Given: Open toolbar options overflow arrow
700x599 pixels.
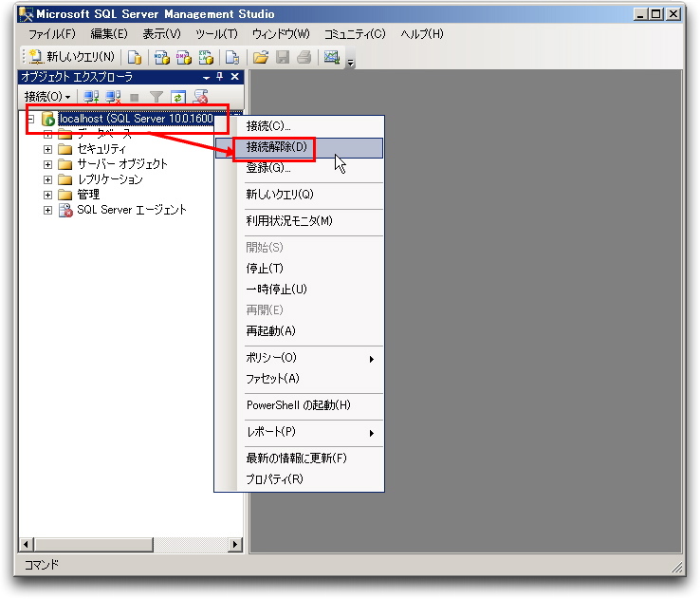Looking at the screenshot, I should point(351,63).
